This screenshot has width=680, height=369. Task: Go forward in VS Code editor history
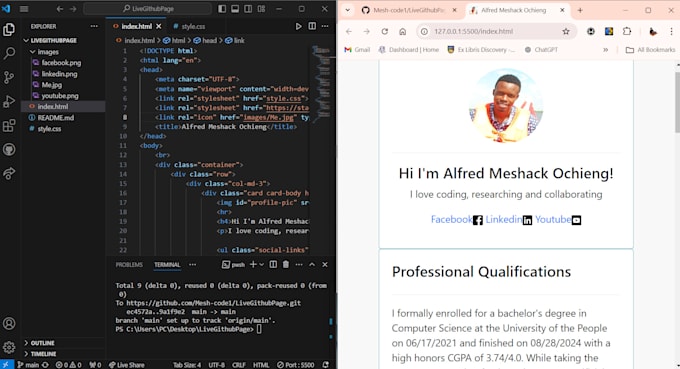pos(73,9)
